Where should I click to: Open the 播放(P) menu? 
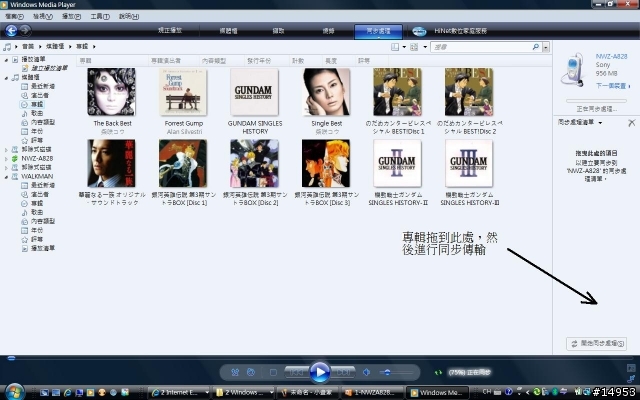pyautogui.click(x=71, y=17)
